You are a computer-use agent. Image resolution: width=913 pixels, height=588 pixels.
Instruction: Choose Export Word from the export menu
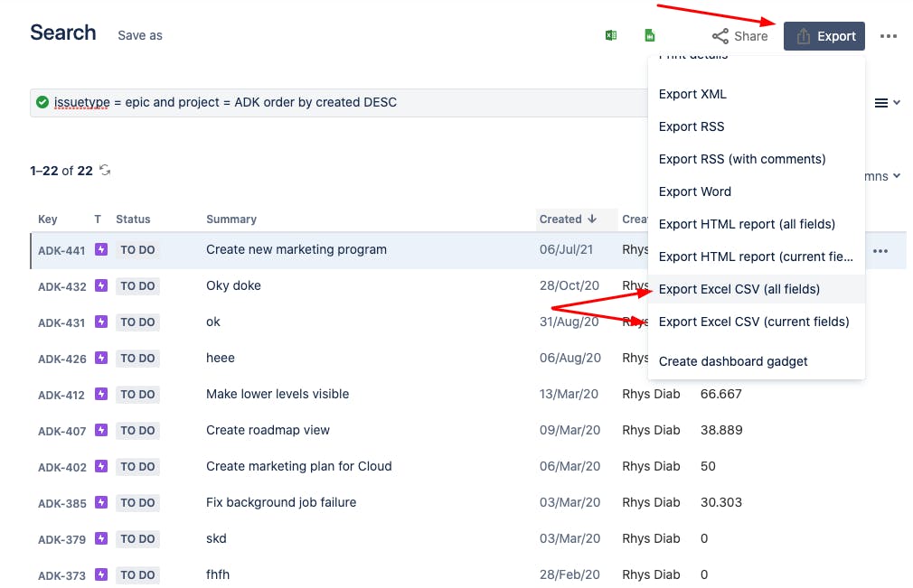pyautogui.click(x=694, y=191)
